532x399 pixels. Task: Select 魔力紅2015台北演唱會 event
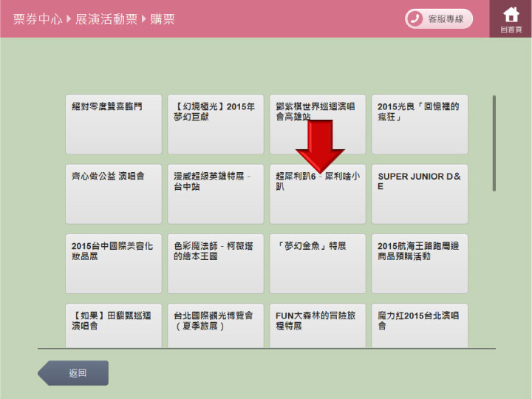419,325
